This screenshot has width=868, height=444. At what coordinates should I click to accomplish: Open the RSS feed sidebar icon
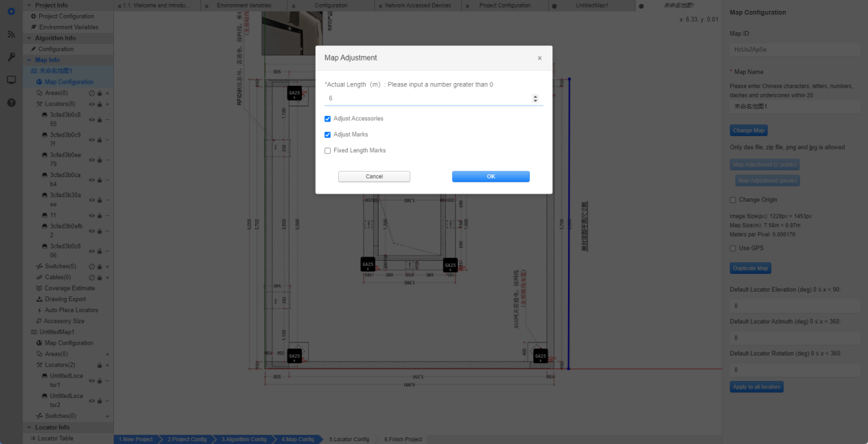coord(11,34)
